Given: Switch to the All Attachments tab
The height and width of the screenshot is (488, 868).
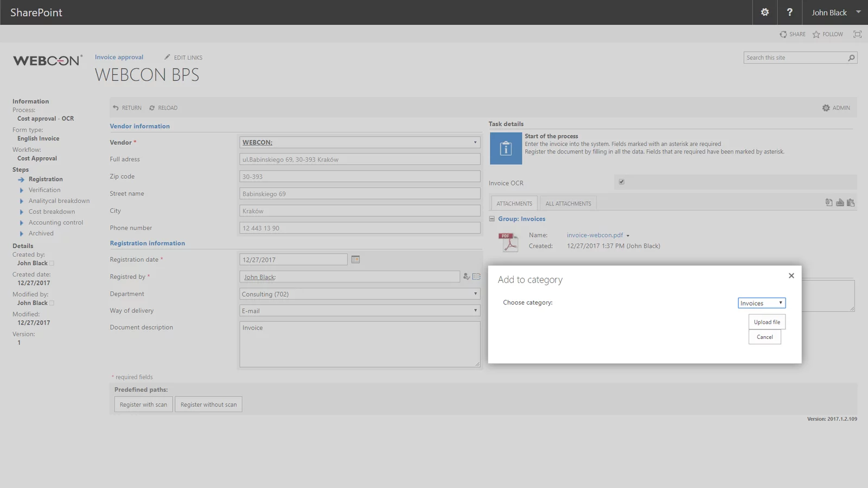Looking at the screenshot, I should 568,203.
